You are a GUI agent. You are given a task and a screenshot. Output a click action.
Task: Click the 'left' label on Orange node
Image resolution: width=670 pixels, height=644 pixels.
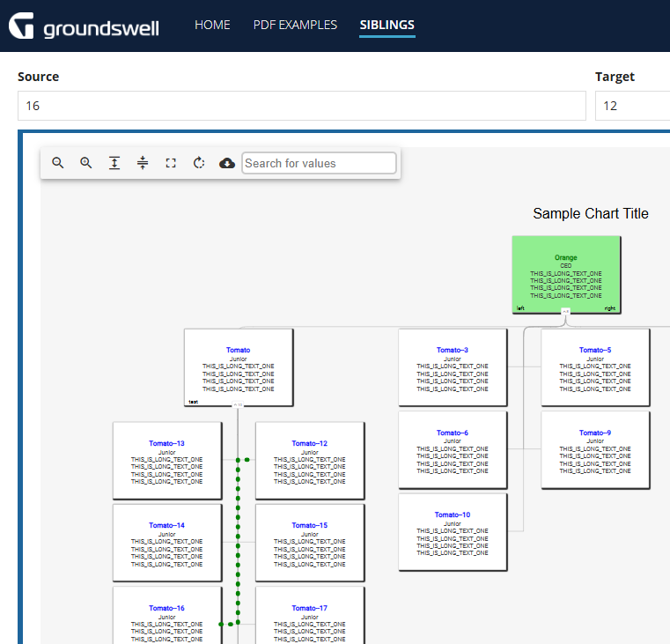click(x=520, y=307)
